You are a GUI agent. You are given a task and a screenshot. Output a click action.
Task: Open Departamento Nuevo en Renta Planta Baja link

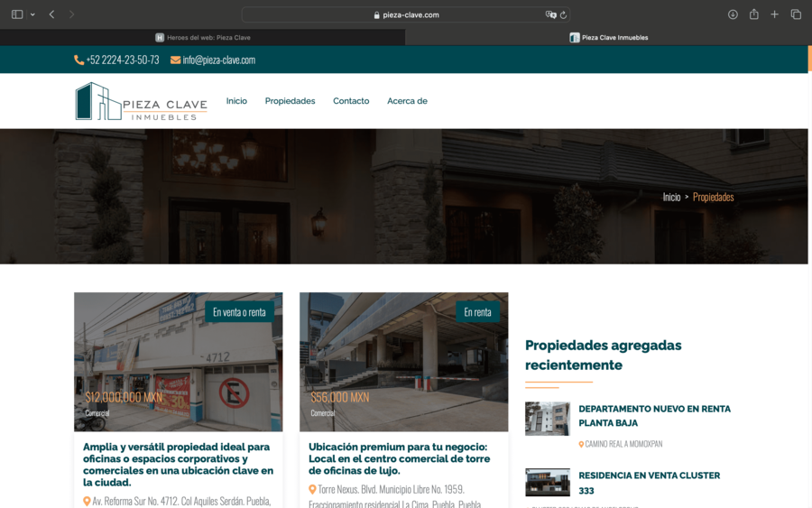pos(655,416)
